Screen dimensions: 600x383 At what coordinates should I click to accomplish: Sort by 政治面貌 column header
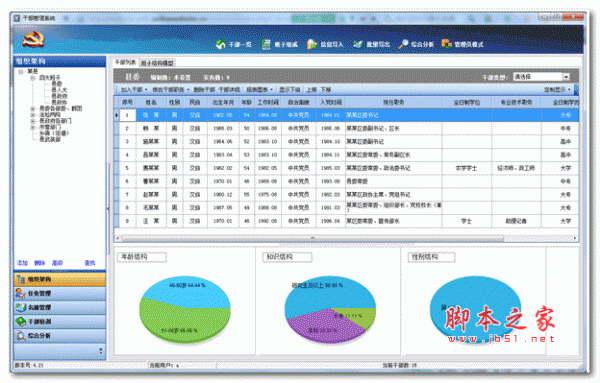298,102
